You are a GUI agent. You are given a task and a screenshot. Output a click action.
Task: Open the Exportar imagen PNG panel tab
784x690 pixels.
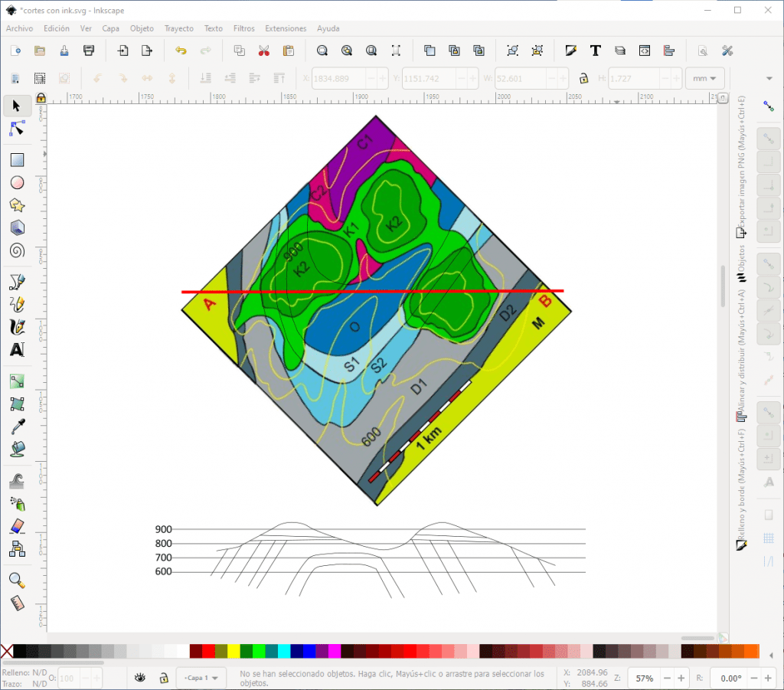pos(741,166)
